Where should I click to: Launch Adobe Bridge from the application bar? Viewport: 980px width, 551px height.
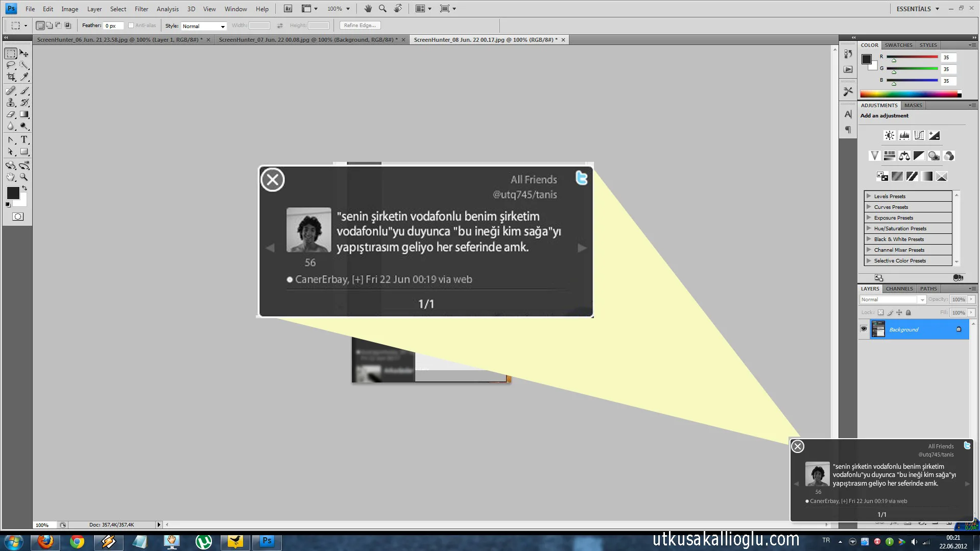click(x=288, y=9)
